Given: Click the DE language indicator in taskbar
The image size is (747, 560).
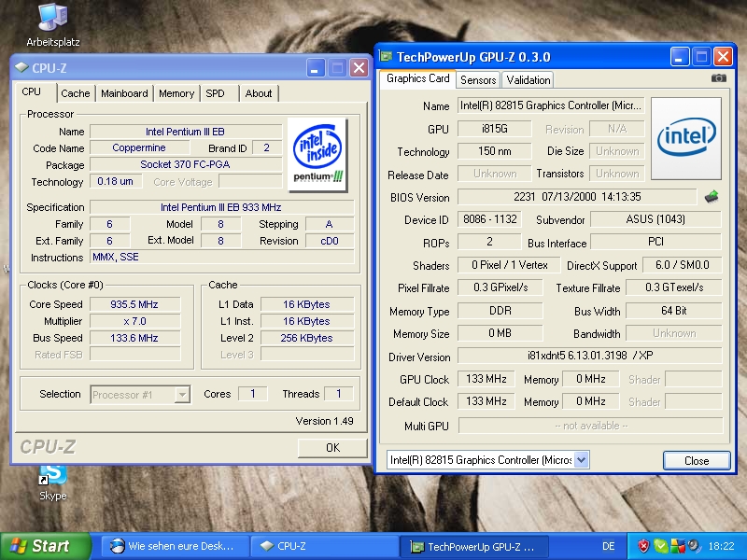Looking at the screenshot, I should pos(609,546).
